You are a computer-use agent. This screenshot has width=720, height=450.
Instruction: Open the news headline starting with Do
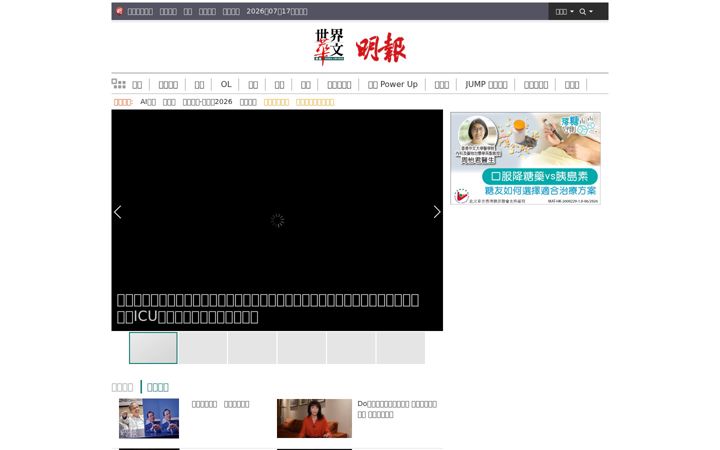[x=397, y=409]
